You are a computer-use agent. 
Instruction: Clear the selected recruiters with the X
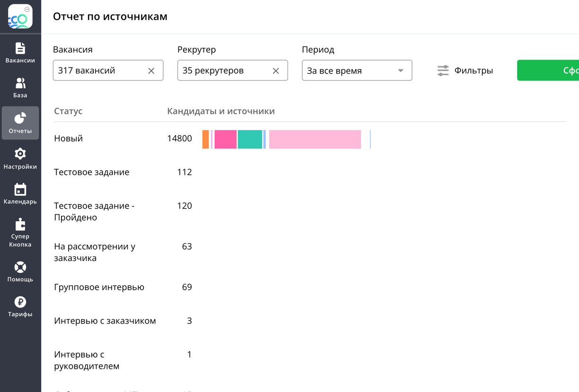click(x=276, y=70)
